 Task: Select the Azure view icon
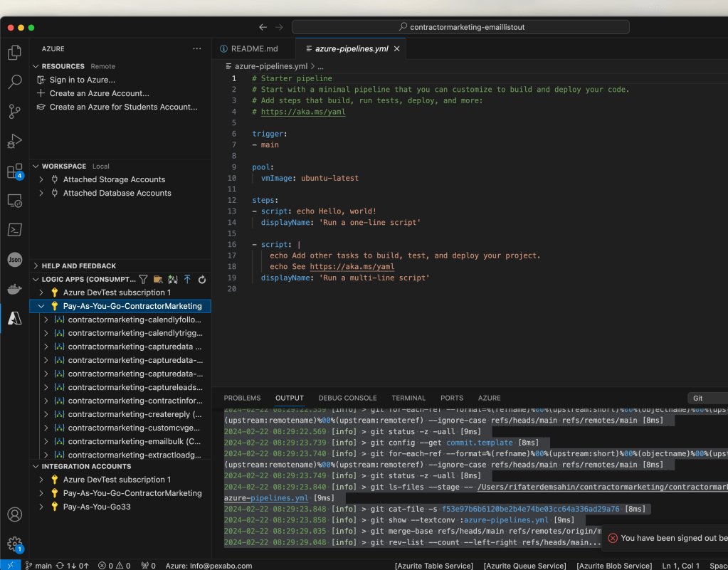click(x=14, y=318)
